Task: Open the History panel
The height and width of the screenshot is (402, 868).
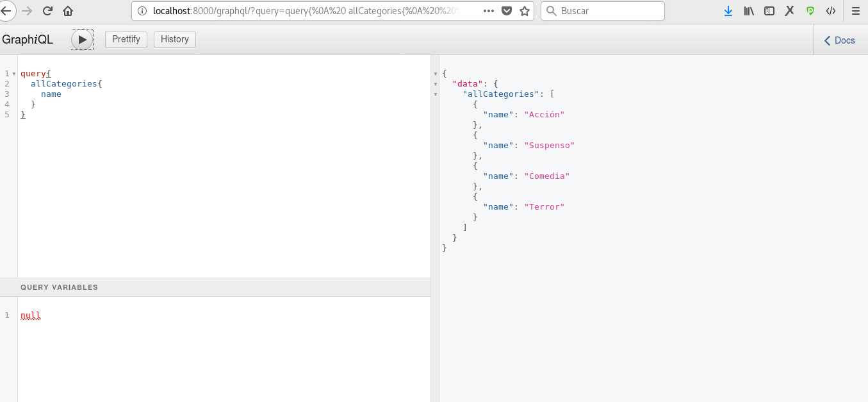Action: [174, 39]
